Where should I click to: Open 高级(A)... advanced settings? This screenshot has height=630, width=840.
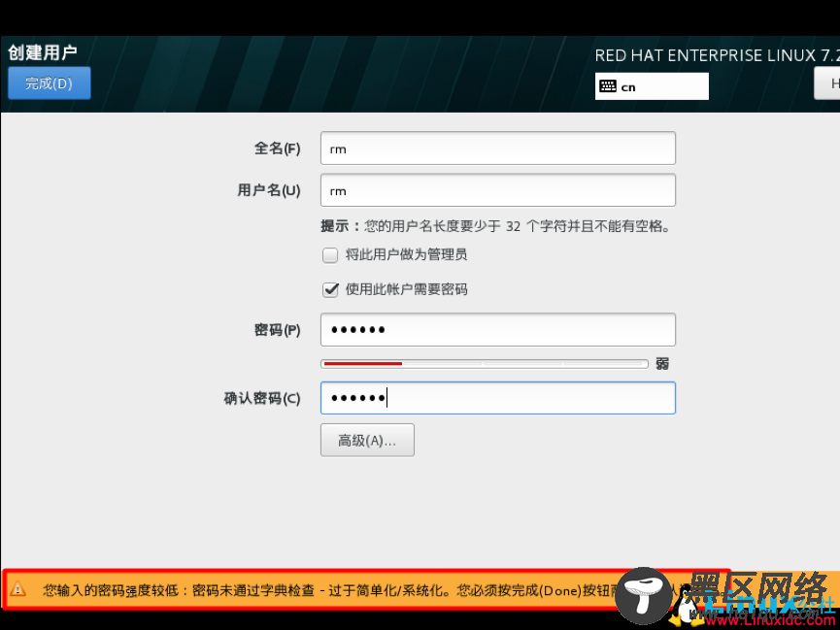367,441
